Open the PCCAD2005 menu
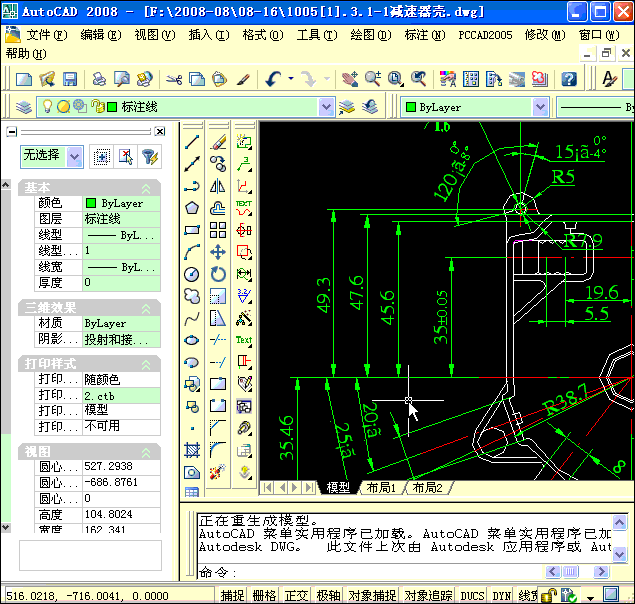 click(x=485, y=35)
